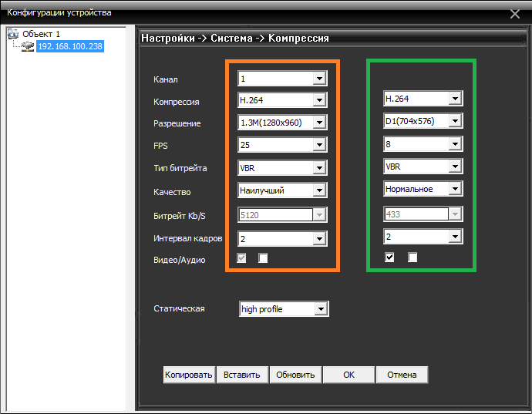This screenshot has height=414, width=532.
Task: Click the Вставить button
Action: click(x=242, y=375)
